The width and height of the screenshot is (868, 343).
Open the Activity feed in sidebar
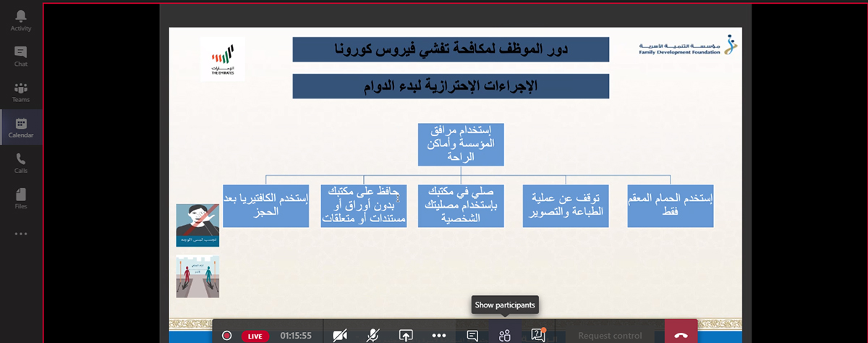coord(20,20)
